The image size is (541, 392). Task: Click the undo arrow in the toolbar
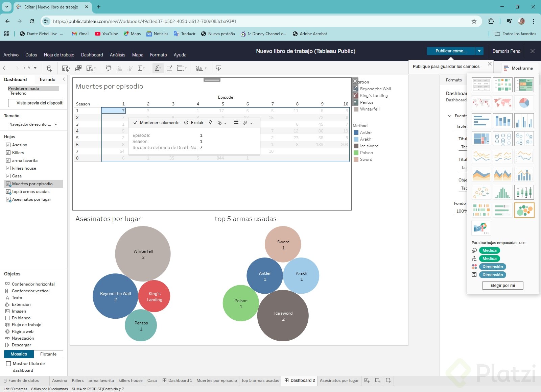coord(5,68)
